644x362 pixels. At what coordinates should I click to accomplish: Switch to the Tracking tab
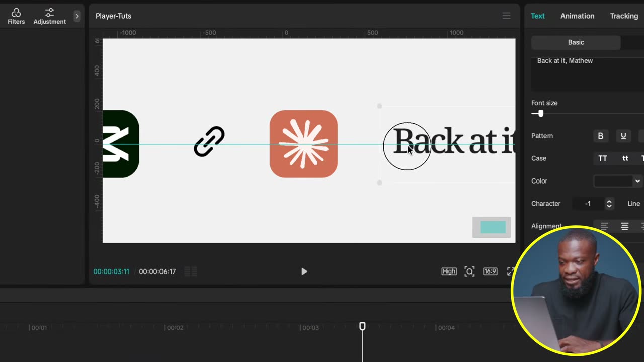pyautogui.click(x=624, y=16)
